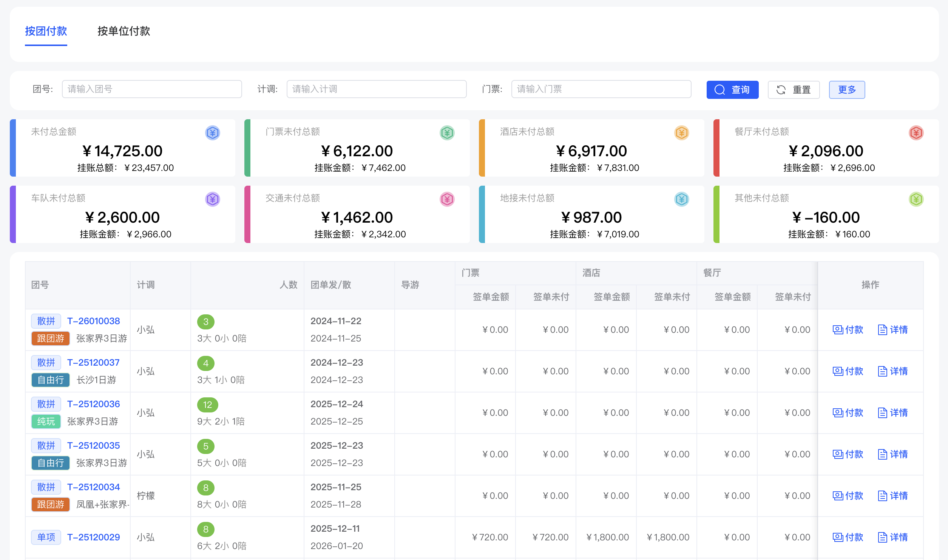Click the 门票 search input field
Viewport: 948px width, 560px height.
(x=601, y=89)
